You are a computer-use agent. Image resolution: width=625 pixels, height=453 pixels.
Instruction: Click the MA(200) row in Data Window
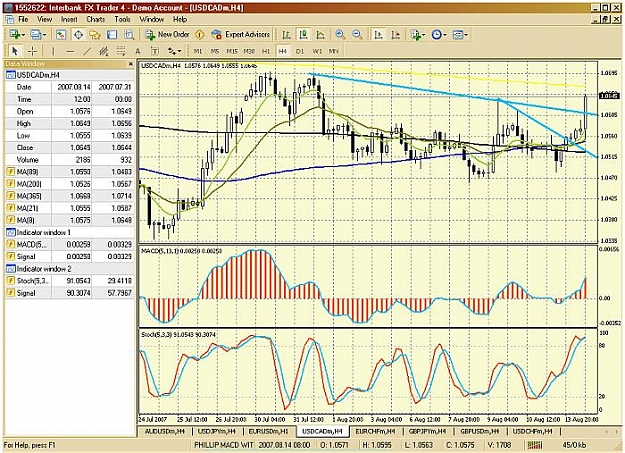[69, 184]
